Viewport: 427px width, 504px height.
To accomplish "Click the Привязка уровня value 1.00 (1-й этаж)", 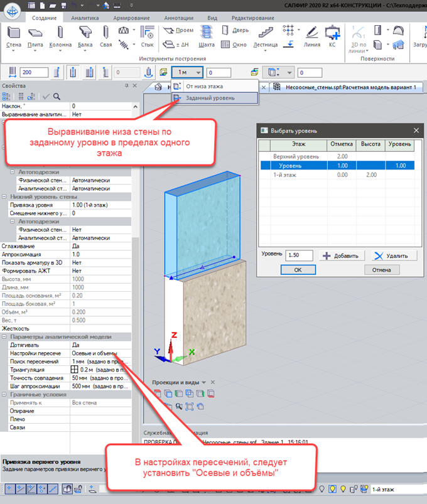I will coord(100,205).
